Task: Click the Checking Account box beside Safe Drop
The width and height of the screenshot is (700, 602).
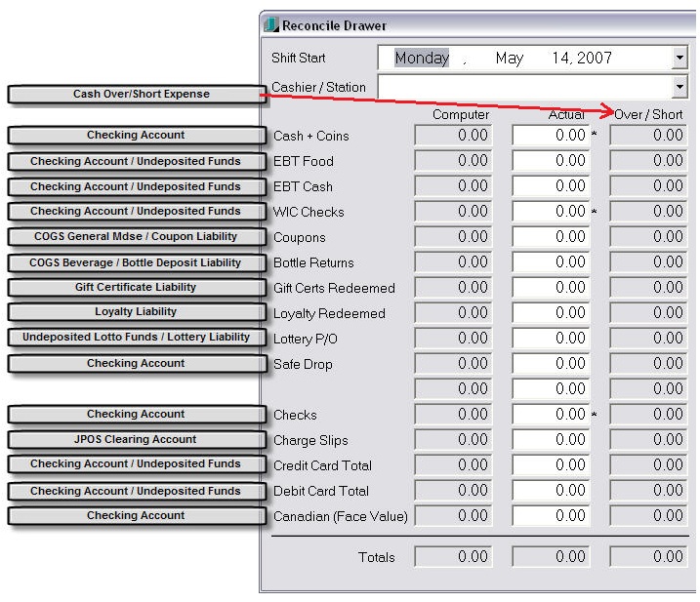Action: (137, 363)
